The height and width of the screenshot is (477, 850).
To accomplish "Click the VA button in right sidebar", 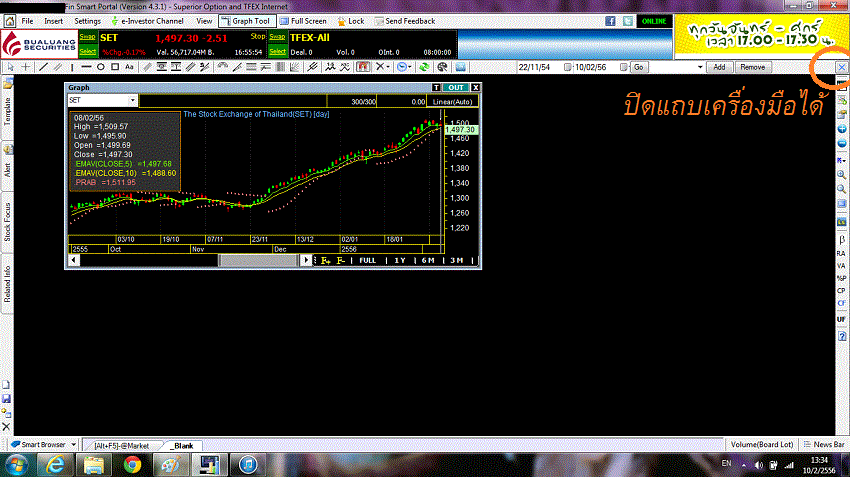I will coord(841,266).
